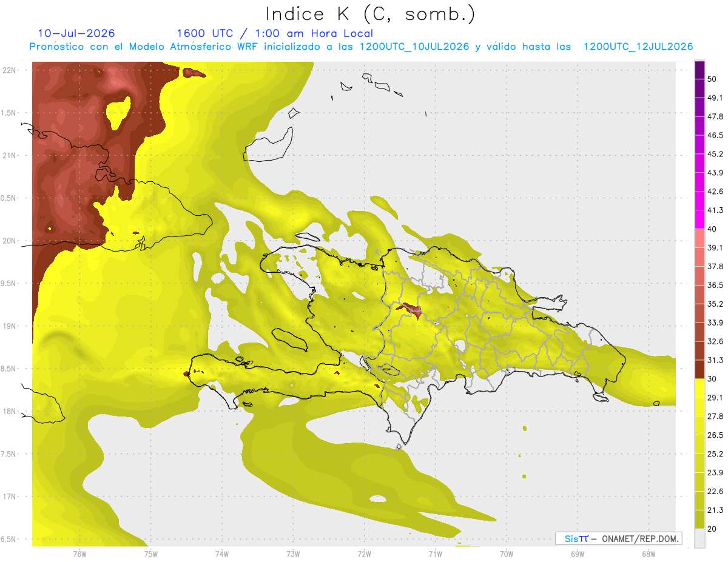This screenshot has width=728, height=562.
Task: Click the colorbar value '22.6'
Action: coord(715,491)
